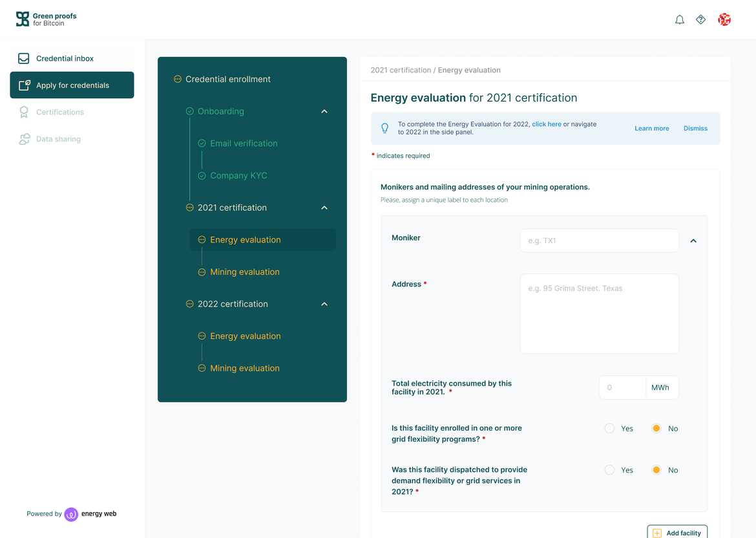This screenshot has width=756, height=538.
Task: Click the Green proofs for Bitcoin logo
Action: [x=46, y=19]
